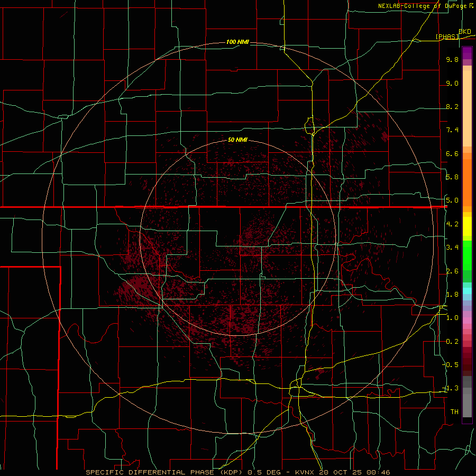Click the 1.0 value on the color scale
Screen dimensions: 476x476
(x=452, y=318)
